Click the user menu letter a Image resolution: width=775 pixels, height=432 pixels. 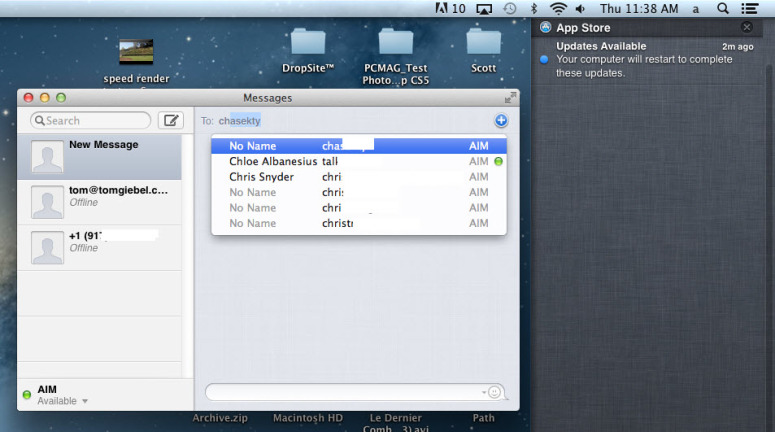tap(695, 9)
